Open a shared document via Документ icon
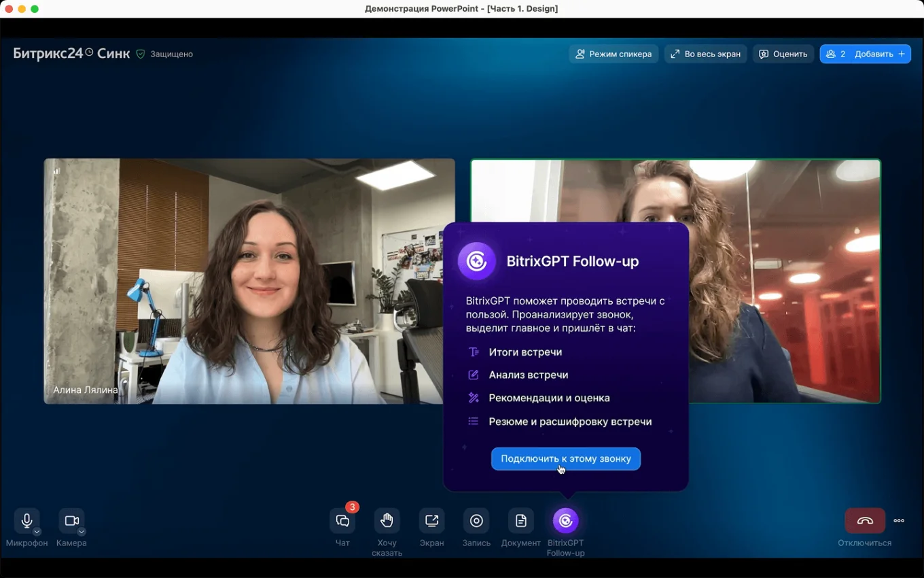 click(x=520, y=520)
